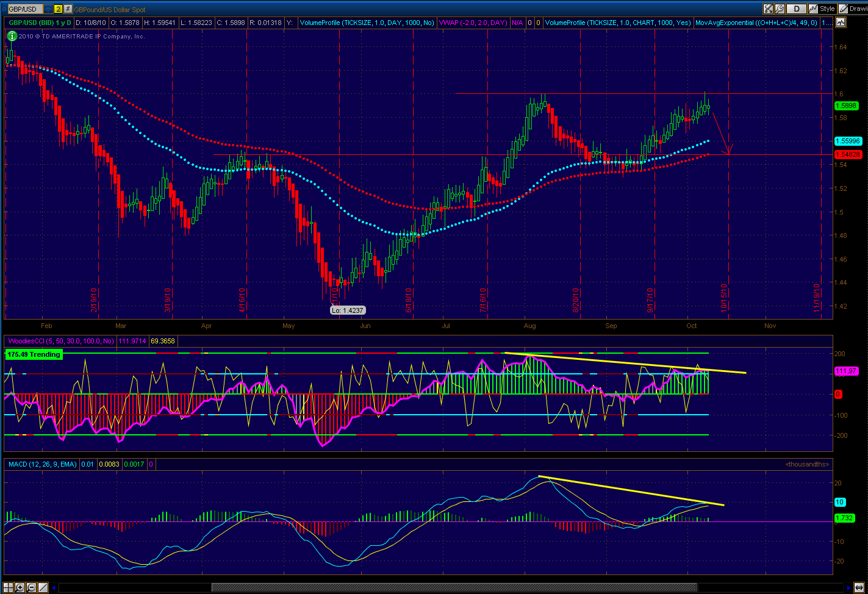This screenshot has width=868, height=594.
Task: Click the flask studies icon in top toolbar
Action: point(768,9)
